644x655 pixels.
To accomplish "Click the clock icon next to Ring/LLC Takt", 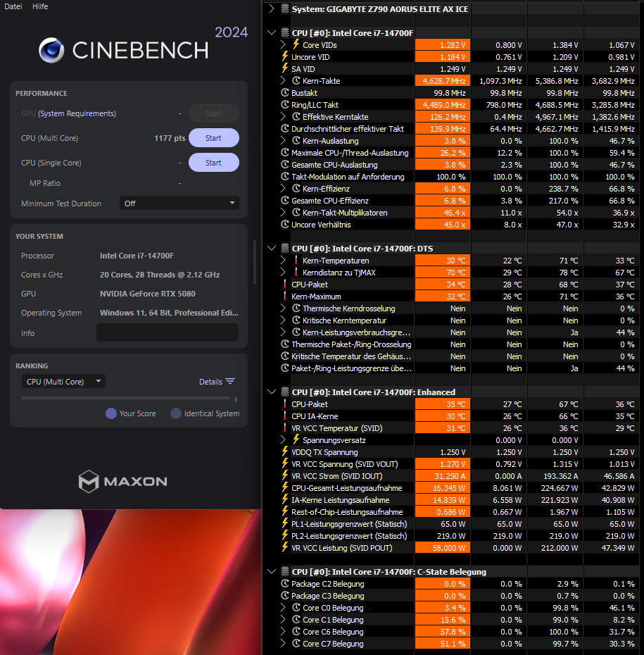I will [x=284, y=104].
